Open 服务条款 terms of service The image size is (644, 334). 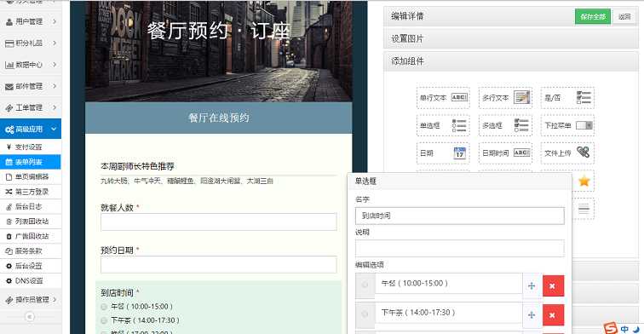[31, 250]
